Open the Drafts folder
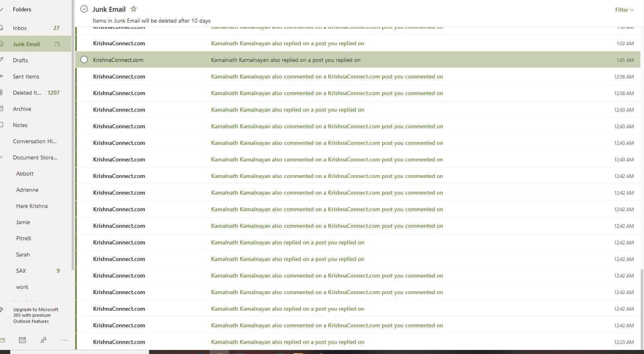The height and width of the screenshot is (354, 644). click(x=36, y=60)
